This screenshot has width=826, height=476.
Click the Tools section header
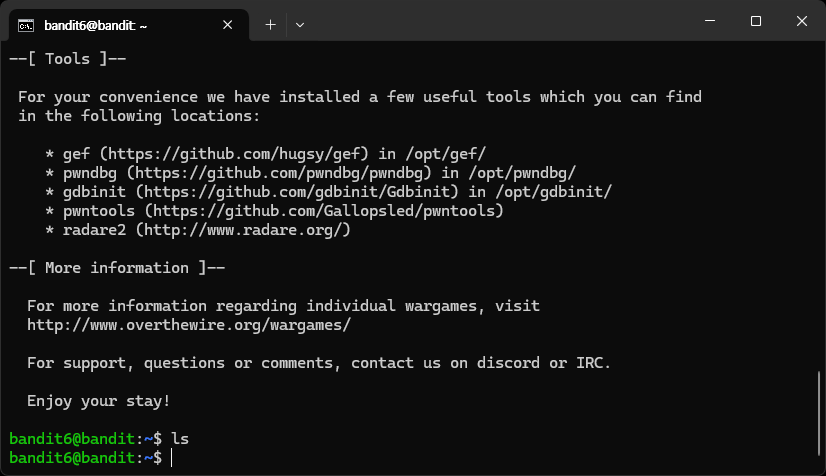click(x=67, y=58)
